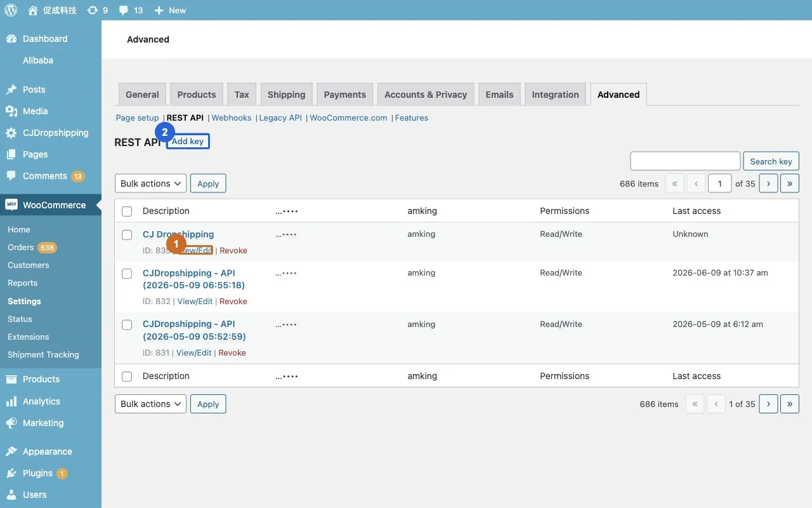Open the Plugins icon in sidebar
The image size is (812, 508).
pyautogui.click(x=11, y=473)
